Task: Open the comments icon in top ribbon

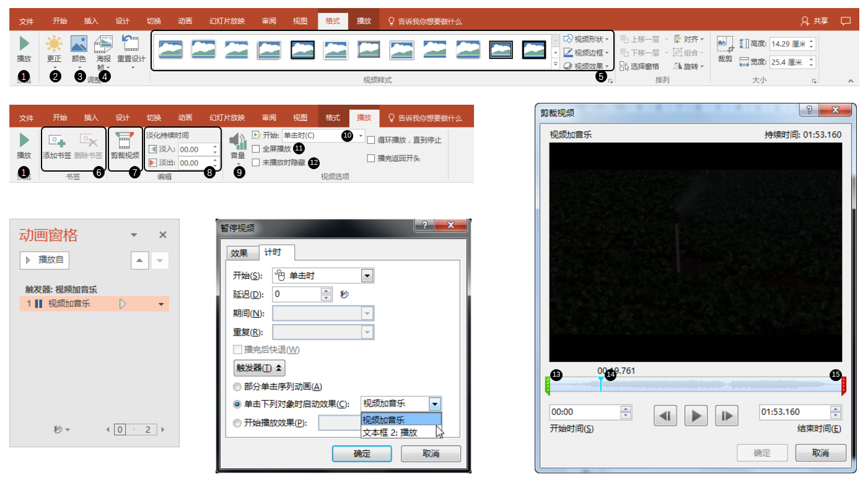Action: pyautogui.click(x=846, y=21)
